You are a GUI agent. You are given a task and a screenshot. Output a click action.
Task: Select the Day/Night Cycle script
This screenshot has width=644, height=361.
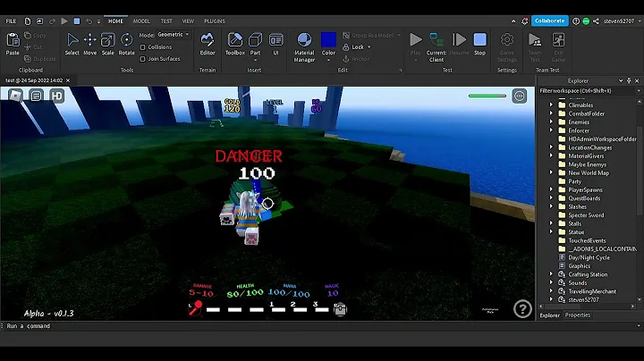[589, 257]
